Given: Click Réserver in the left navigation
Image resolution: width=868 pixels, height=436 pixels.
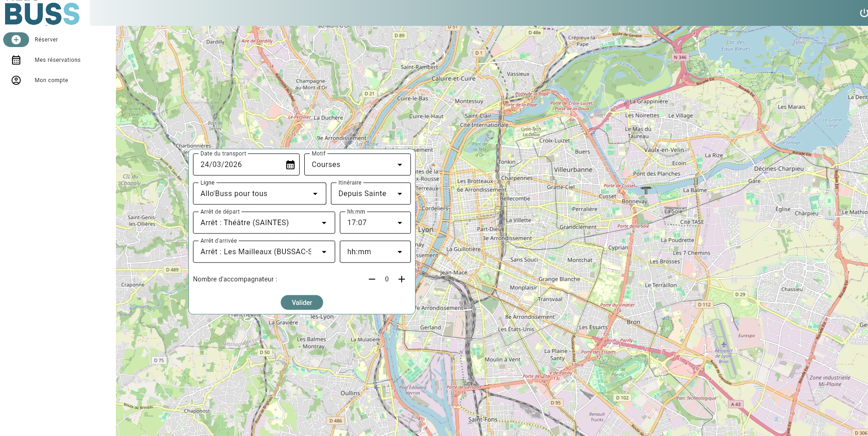Looking at the screenshot, I should (46, 40).
